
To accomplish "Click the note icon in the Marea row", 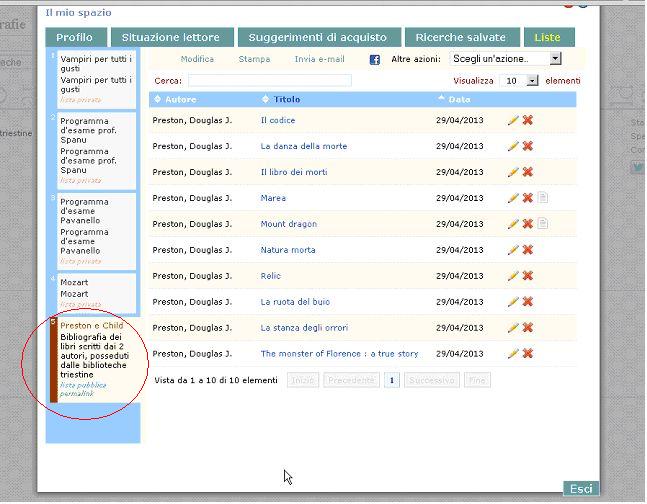I will (x=542, y=198).
